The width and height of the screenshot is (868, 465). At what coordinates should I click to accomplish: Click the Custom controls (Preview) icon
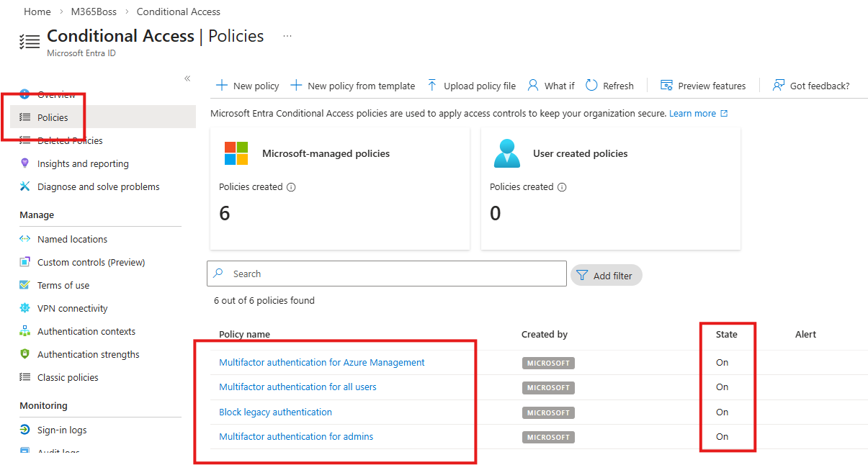point(24,262)
